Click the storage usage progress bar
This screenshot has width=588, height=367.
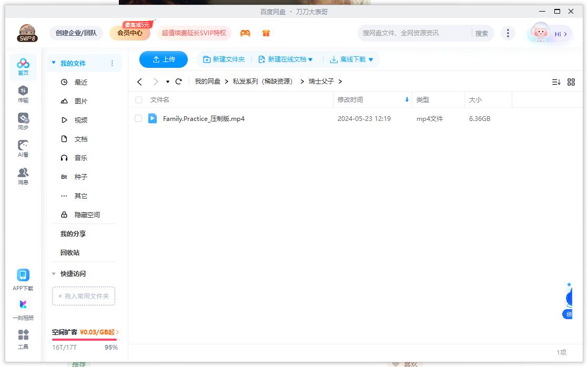click(x=84, y=340)
